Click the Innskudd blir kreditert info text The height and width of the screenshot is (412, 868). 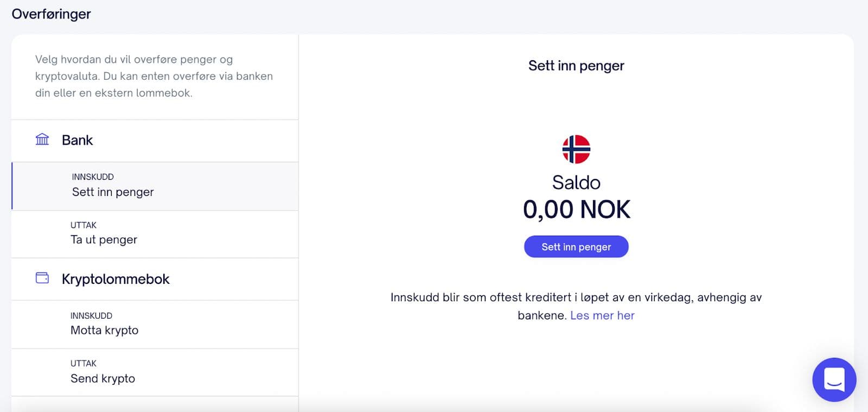point(576,297)
